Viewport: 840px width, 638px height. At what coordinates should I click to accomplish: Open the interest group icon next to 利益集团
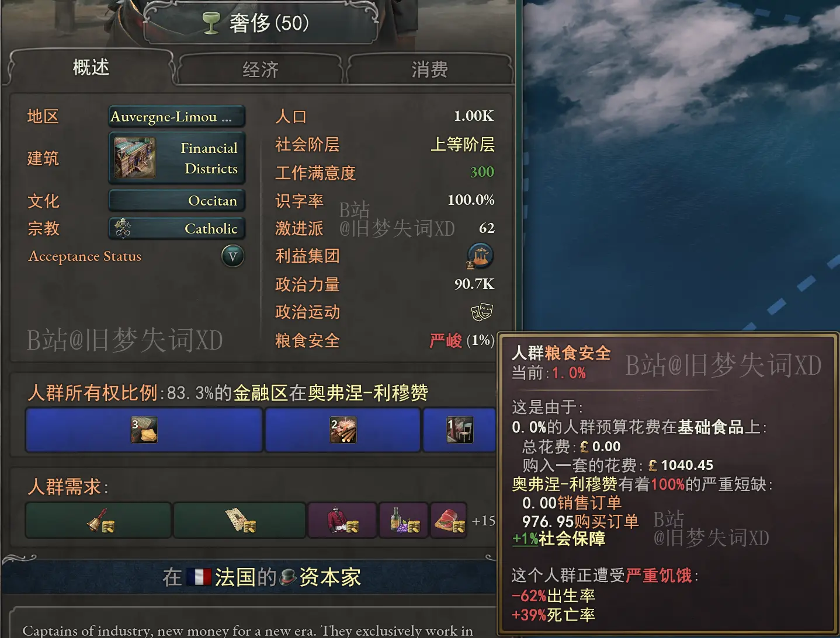pyautogui.click(x=480, y=256)
